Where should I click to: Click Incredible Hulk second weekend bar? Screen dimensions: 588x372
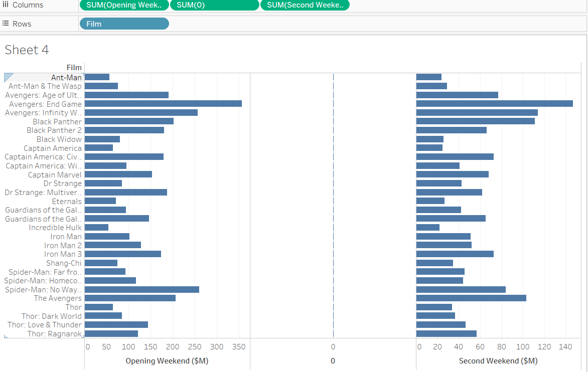428,228
